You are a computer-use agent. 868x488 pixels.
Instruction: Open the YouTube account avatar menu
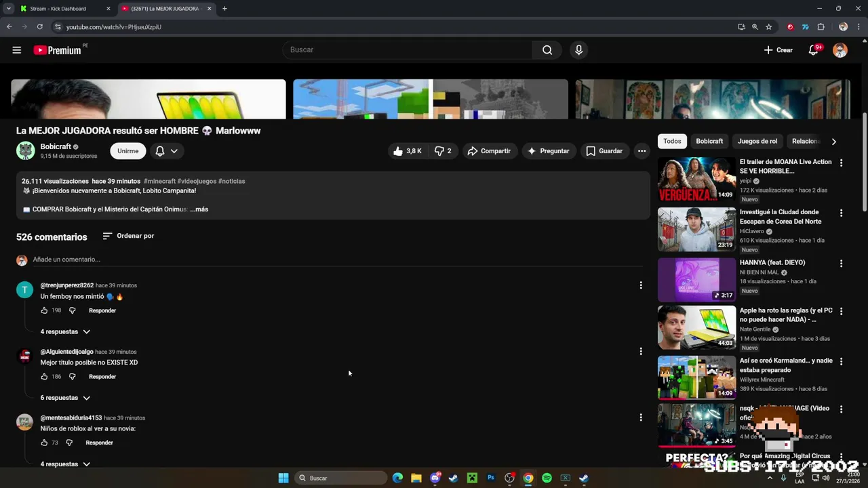840,50
